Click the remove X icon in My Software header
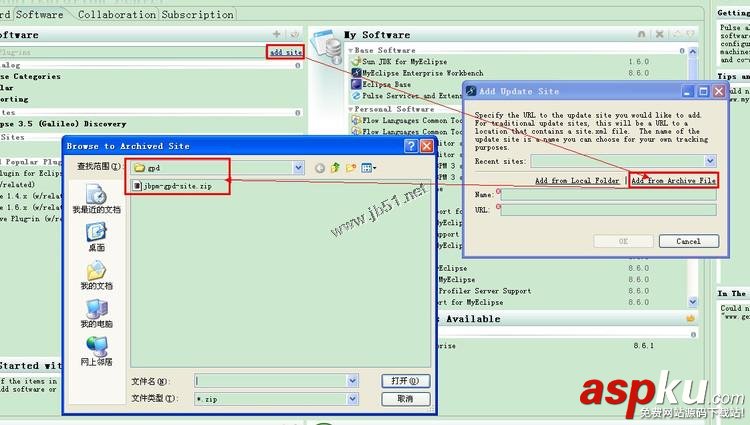Image resolution: width=750 pixels, height=425 pixels. (659, 34)
